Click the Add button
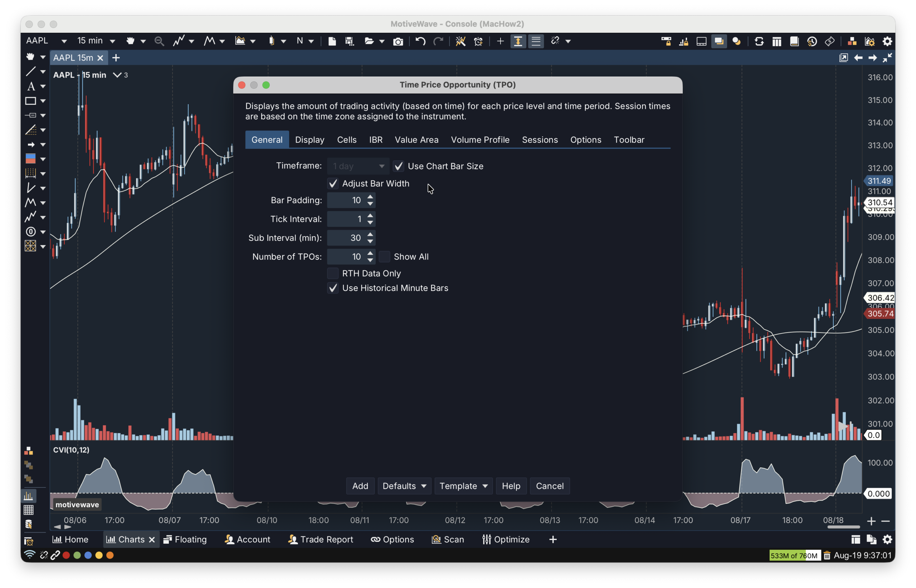This screenshot has height=588, width=916. click(x=360, y=486)
